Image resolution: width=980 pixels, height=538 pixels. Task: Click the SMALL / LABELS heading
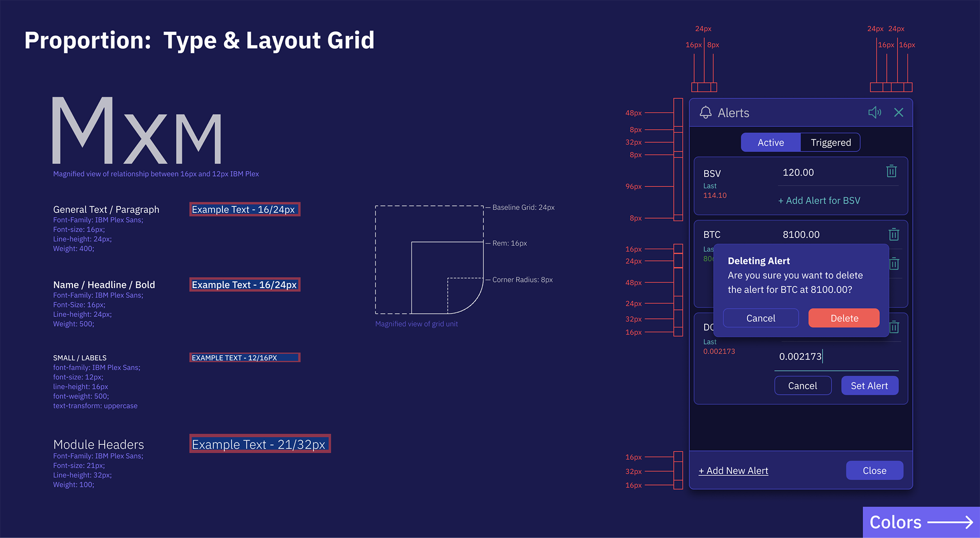click(x=80, y=357)
